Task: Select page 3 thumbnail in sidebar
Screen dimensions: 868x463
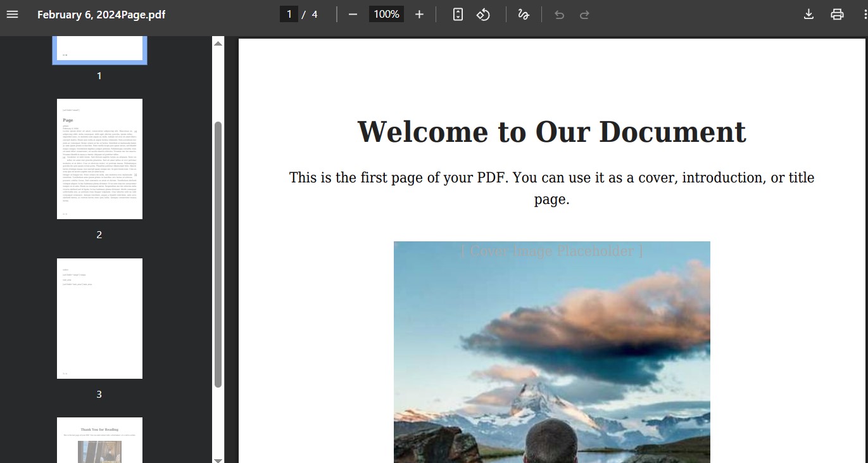Action: point(99,318)
